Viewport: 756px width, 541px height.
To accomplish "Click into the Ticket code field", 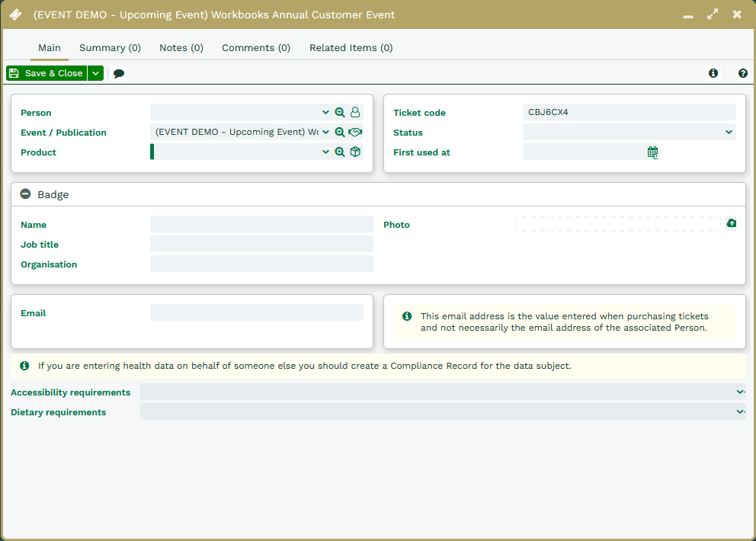I will click(629, 112).
